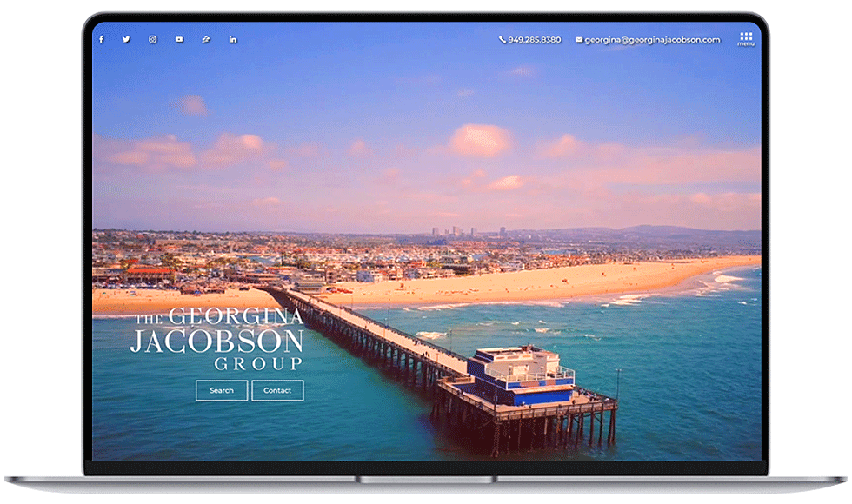
Task: Open the YouTube social icon
Action: click(179, 40)
